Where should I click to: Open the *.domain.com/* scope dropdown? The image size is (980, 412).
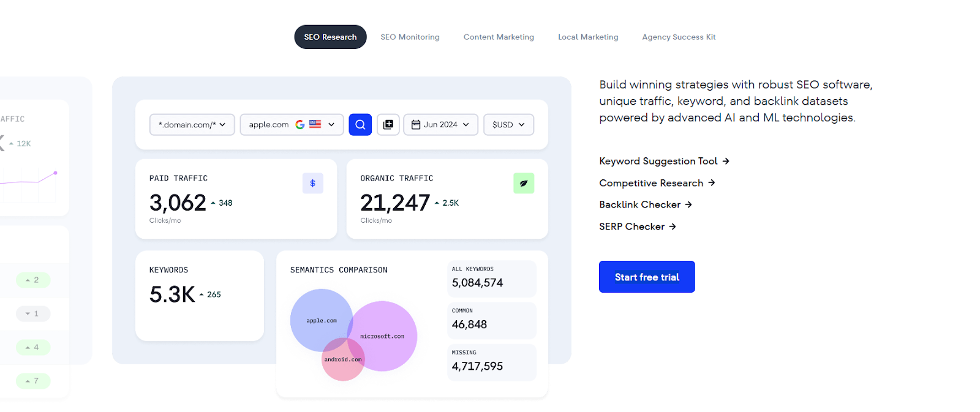coord(192,124)
